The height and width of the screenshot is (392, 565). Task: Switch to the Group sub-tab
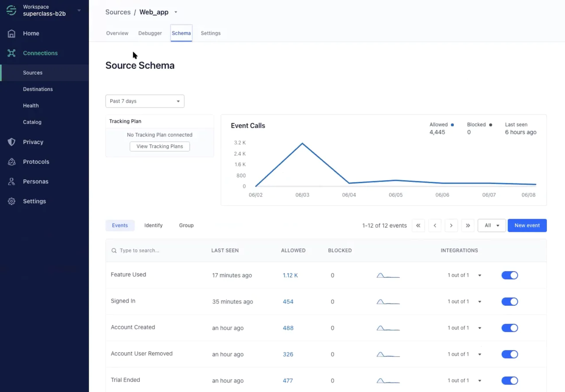186,226
